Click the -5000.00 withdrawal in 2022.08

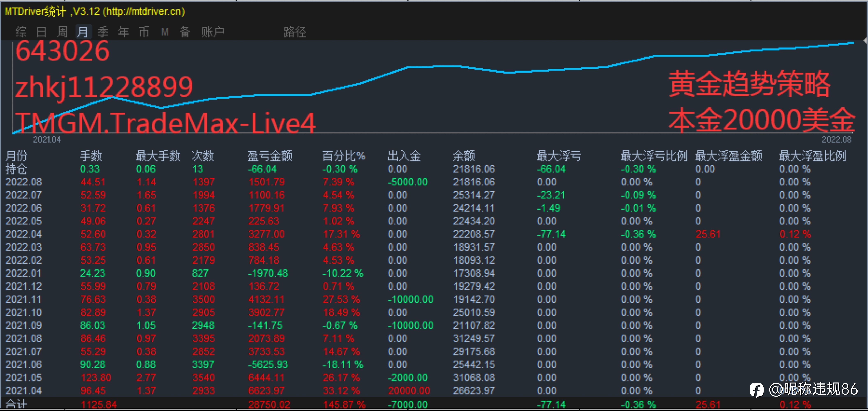407,182
